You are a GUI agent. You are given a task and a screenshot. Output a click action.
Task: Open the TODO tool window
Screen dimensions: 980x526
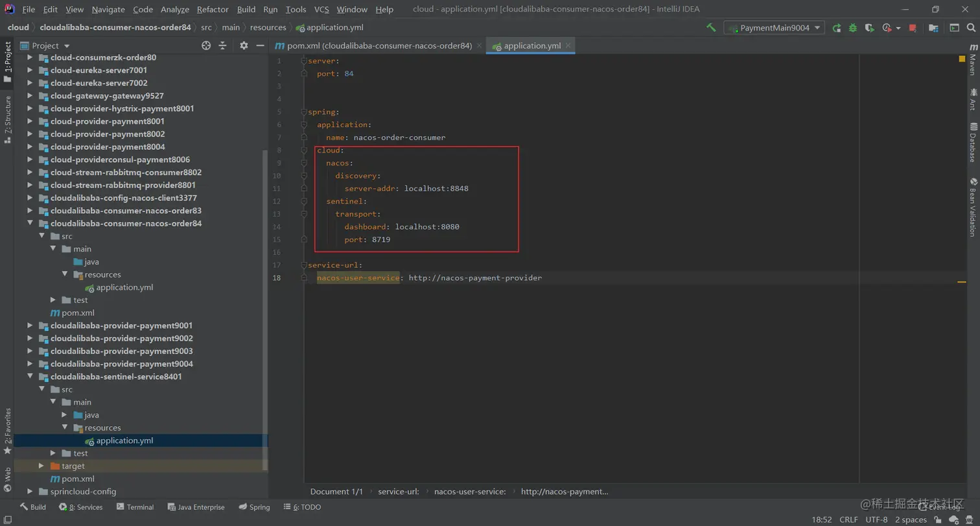[302, 507]
